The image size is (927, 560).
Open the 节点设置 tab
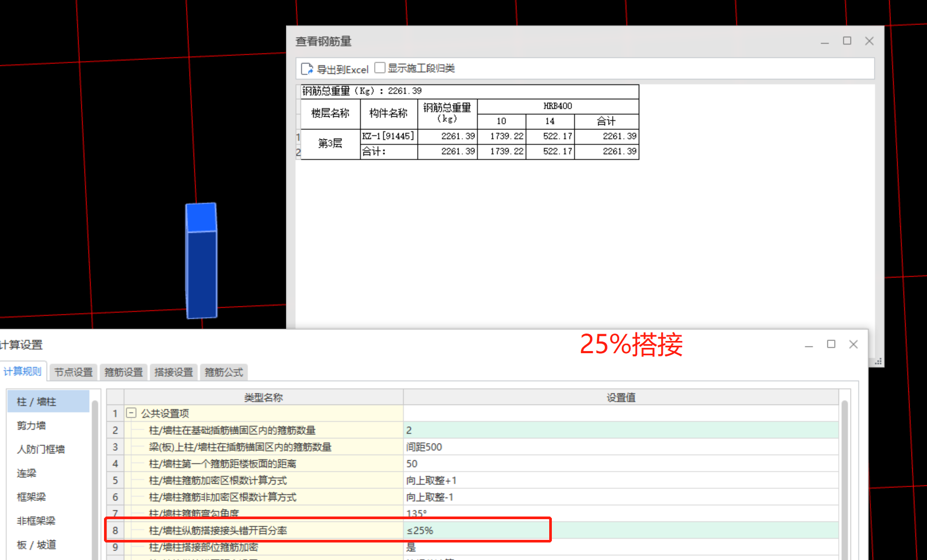pyautogui.click(x=74, y=372)
